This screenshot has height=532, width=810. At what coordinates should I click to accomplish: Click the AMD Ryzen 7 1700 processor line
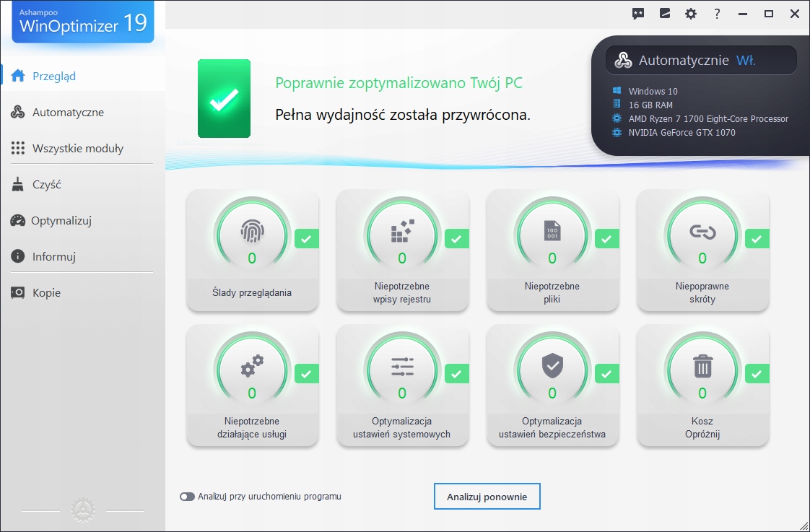click(708, 119)
